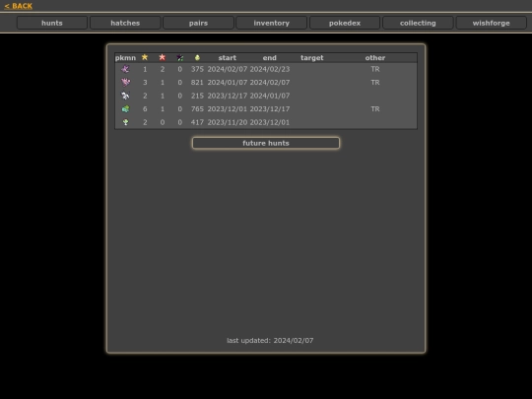Click the egg count 417

point(197,122)
